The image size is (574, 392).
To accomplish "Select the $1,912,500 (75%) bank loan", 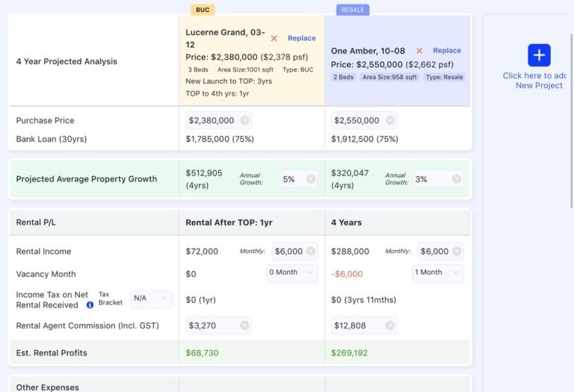I will point(365,139).
